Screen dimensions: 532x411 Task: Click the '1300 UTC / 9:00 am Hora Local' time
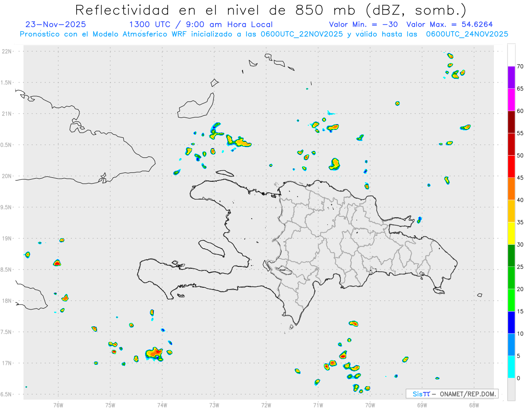(x=201, y=24)
